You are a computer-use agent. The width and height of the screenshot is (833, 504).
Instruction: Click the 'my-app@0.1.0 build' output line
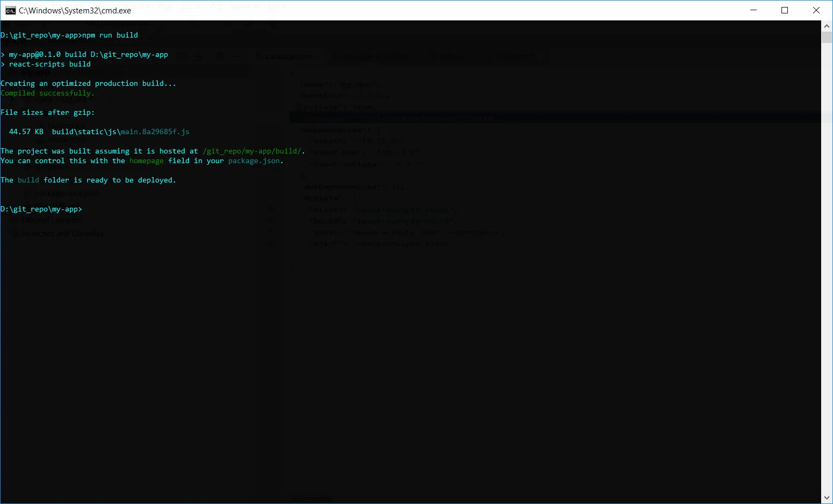tap(84, 55)
